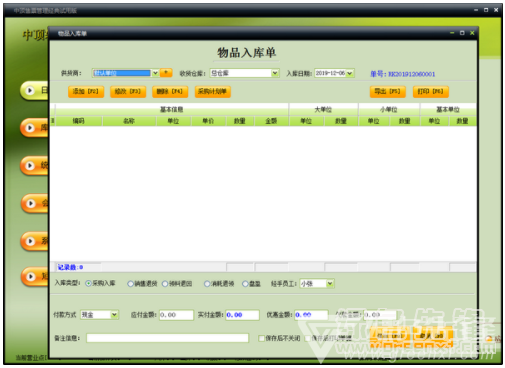
Task: Select the 盘盈 radio option
Action: [245, 284]
